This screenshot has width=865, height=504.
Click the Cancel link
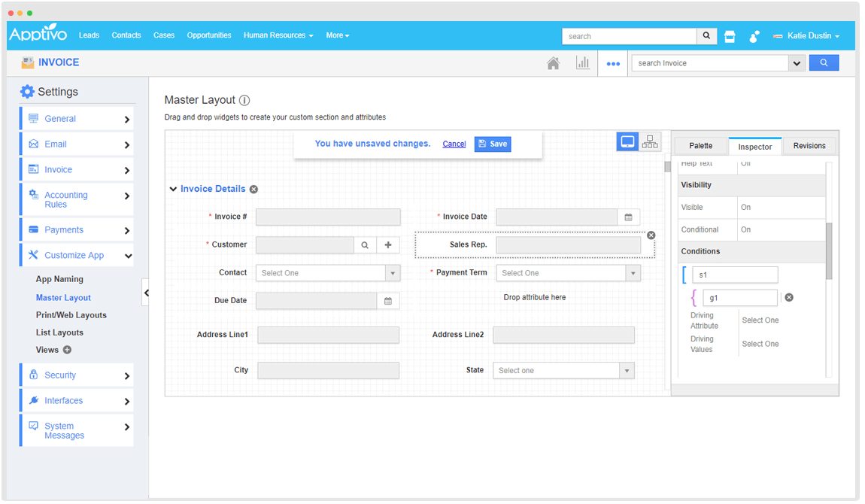tap(454, 144)
